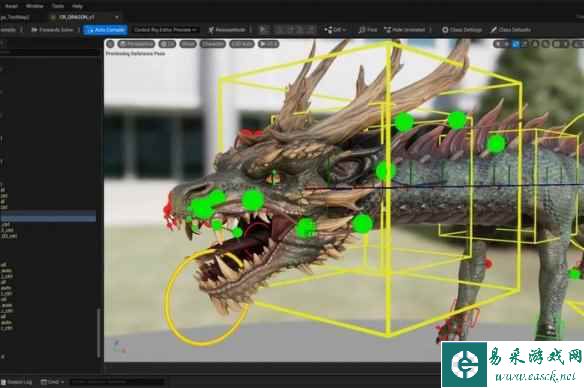584x388 pixels.
Task: Activate the highlighted blue viewport transform icon
Action: click(x=515, y=44)
